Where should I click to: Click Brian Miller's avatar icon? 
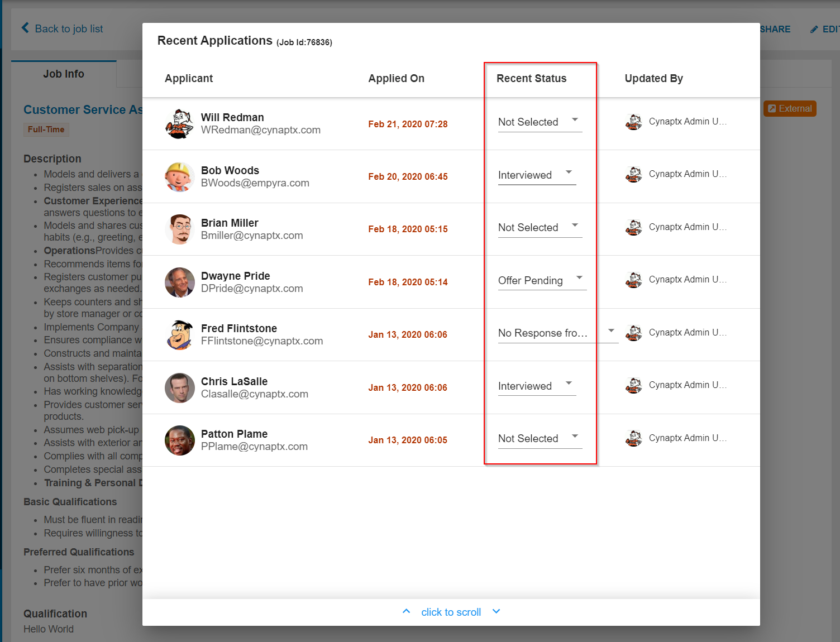click(179, 229)
